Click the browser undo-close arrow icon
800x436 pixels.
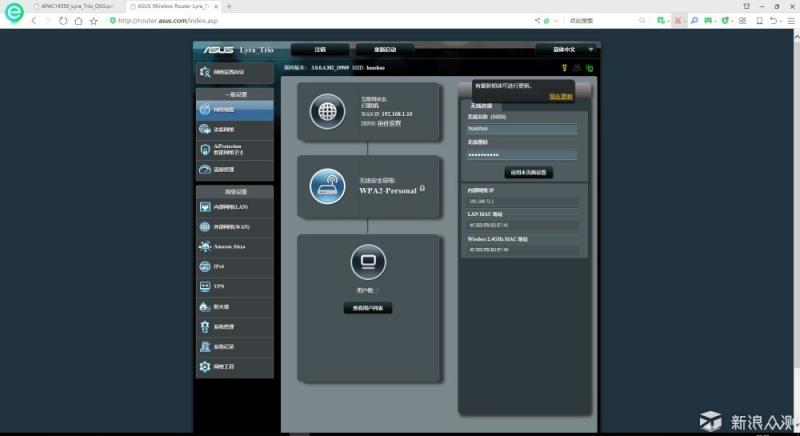[x=773, y=20]
